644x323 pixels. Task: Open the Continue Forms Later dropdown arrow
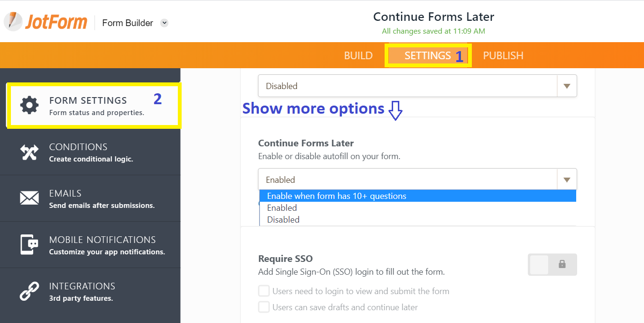[x=566, y=180]
